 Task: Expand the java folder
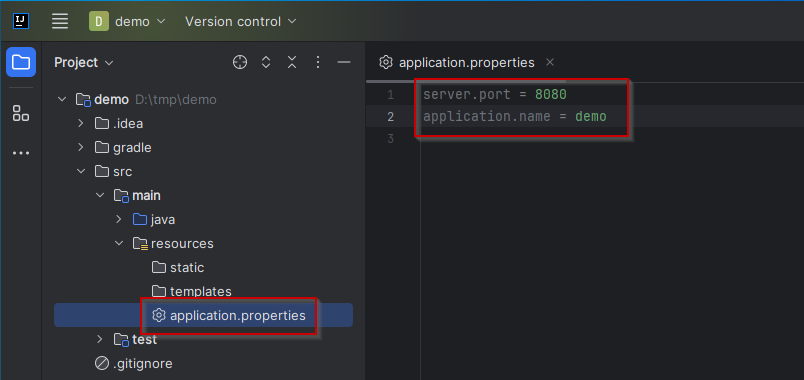(x=119, y=219)
